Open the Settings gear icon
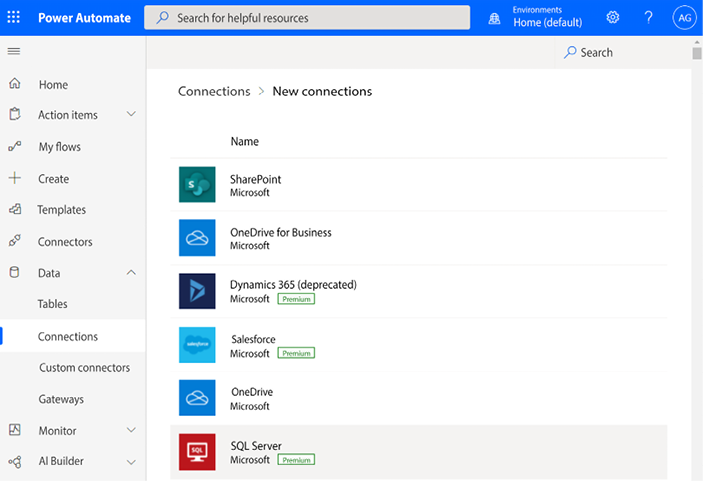703x481 pixels. tap(612, 17)
